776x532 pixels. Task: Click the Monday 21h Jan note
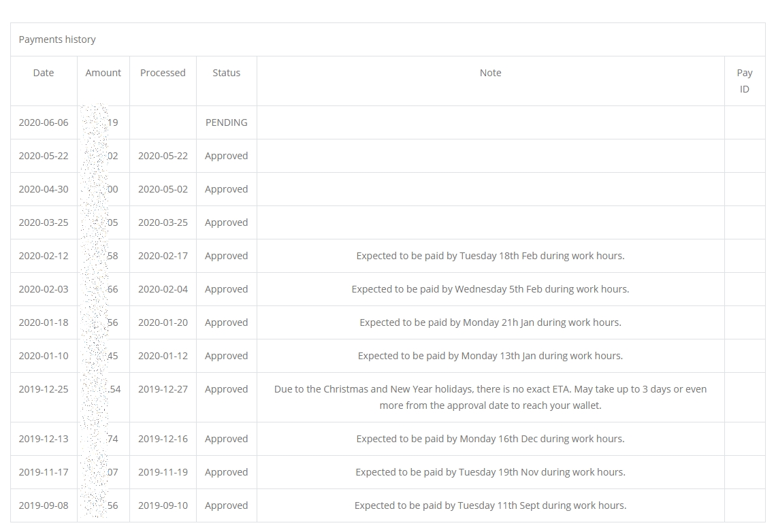(490, 322)
